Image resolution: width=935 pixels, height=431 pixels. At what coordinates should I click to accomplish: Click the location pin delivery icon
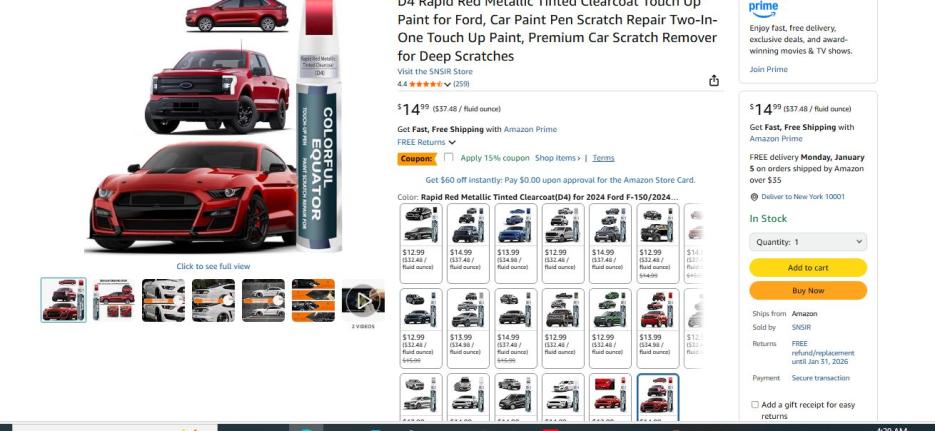tap(754, 197)
